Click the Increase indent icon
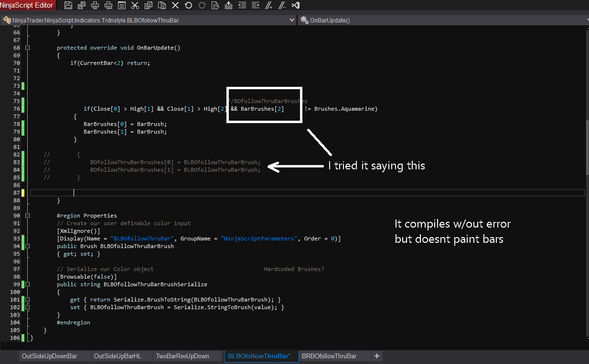The width and height of the screenshot is (589, 364). (256, 5)
